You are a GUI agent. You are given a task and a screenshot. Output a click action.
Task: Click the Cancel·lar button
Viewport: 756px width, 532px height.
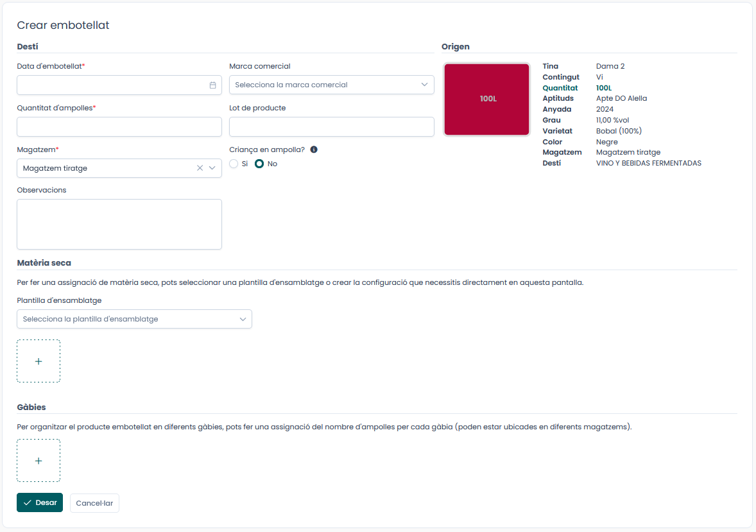point(94,503)
